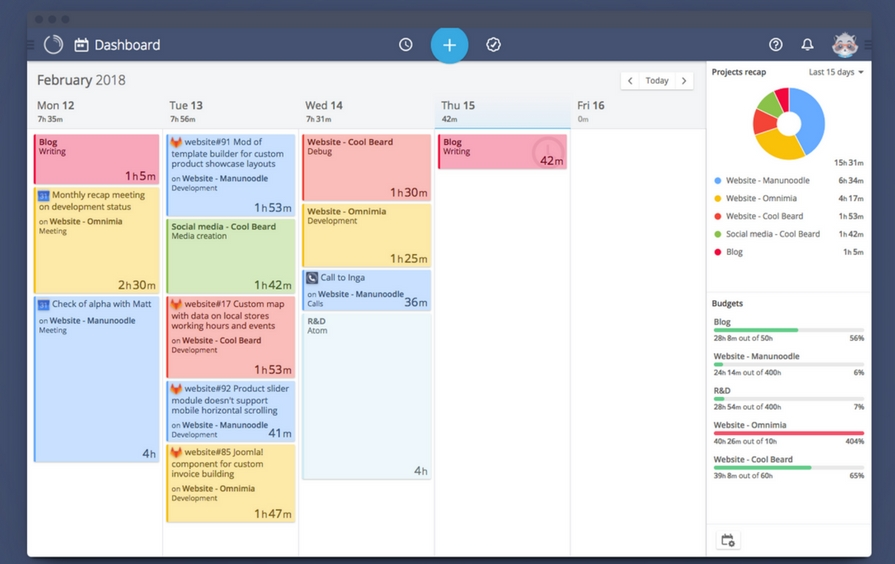Select the Fri 16 day header

[x=591, y=106]
